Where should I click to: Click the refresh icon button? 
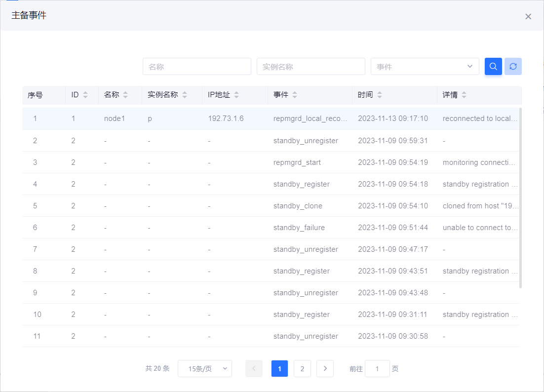click(513, 67)
